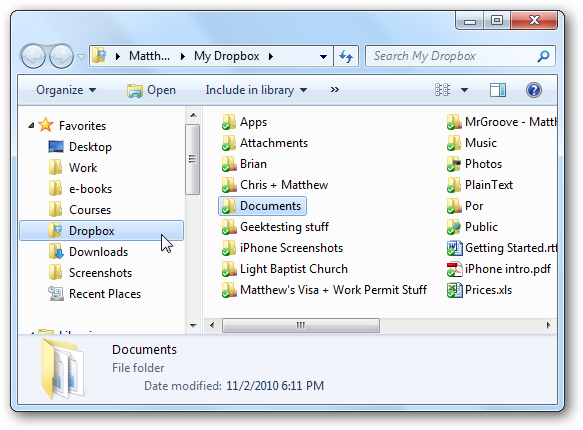This screenshot has height=430, width=583.
Task: Select the Light Baptist Church folder icon
Action: tap(228, 269)
